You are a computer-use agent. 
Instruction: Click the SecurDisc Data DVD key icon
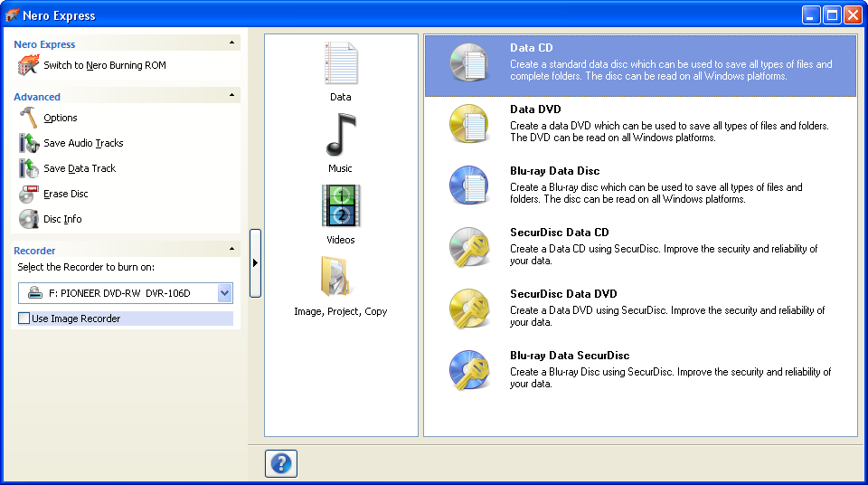[x=469, y=309]
